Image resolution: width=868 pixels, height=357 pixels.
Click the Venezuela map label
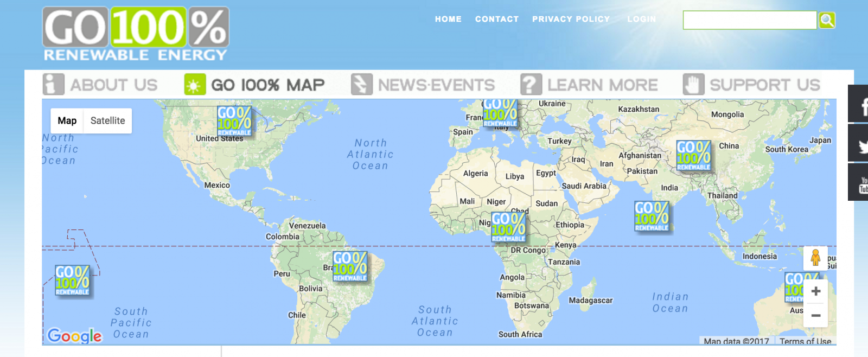click(x=308, y=226)
